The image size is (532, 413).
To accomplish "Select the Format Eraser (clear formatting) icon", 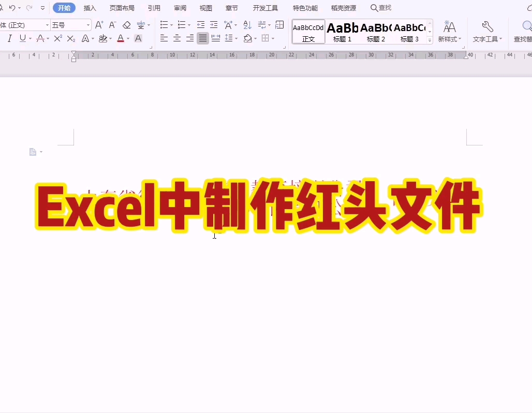I will [126, 24].
